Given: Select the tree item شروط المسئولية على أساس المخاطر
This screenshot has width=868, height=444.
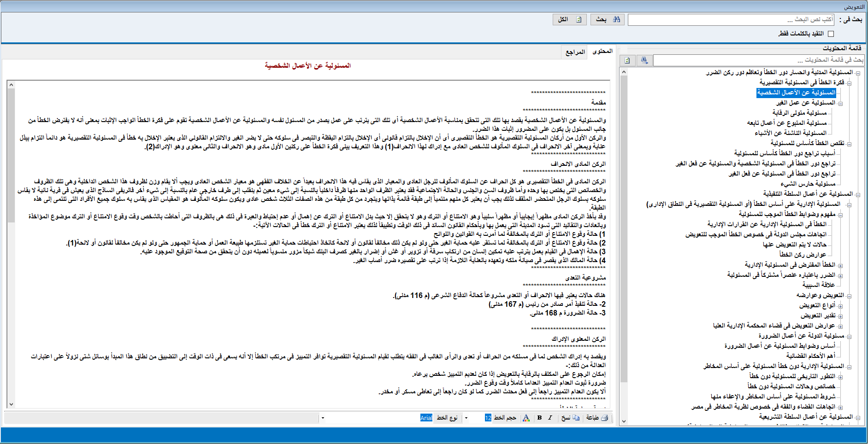Looking at the screenshot, I should pos(773,397).
